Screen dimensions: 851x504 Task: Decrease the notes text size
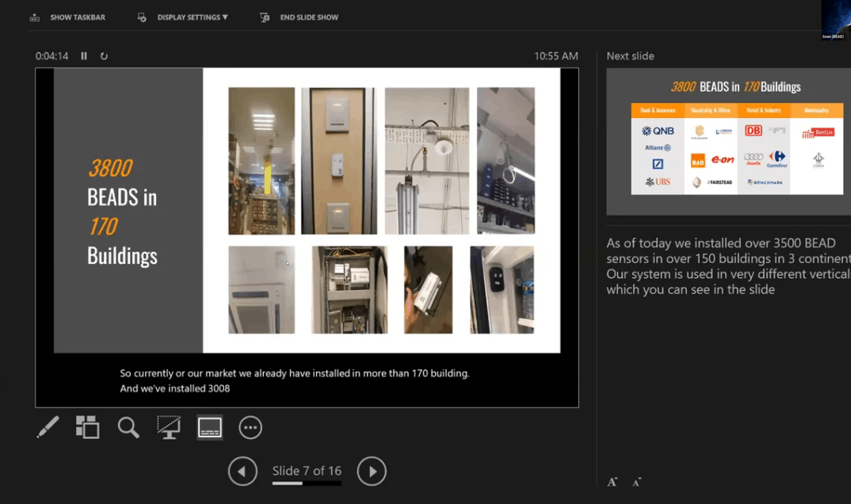[x=636, y=481]
